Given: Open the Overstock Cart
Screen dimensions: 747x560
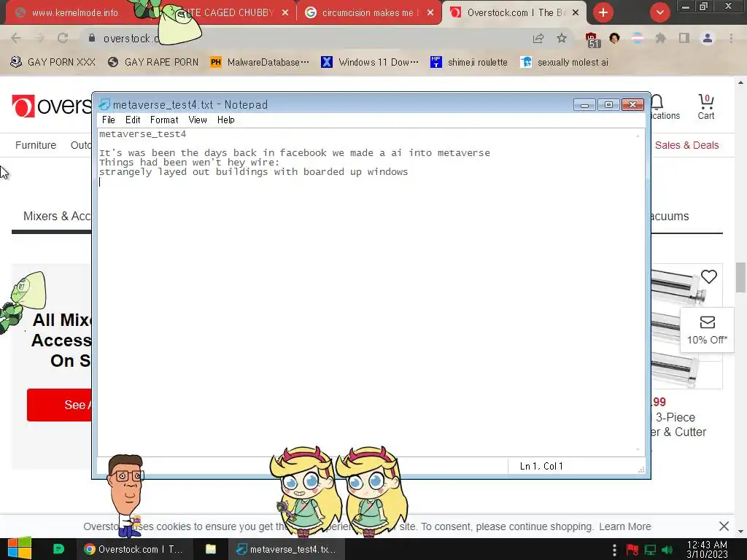Looking at the screenshot, I should (706, 106).
